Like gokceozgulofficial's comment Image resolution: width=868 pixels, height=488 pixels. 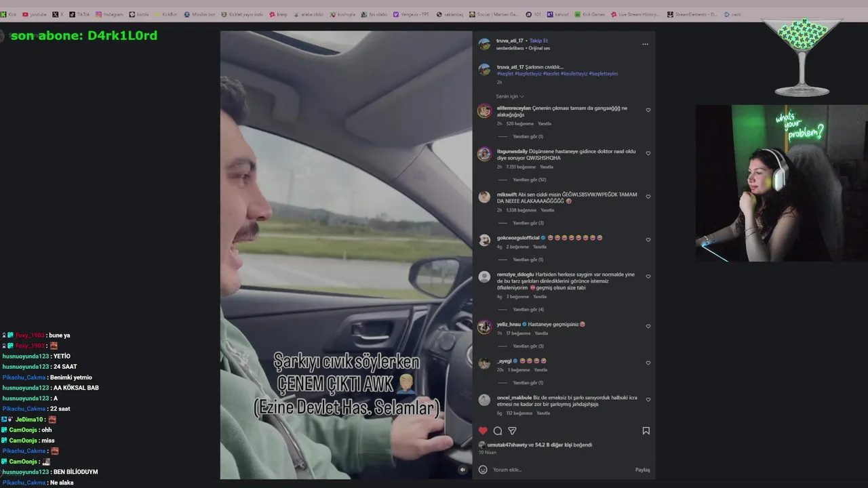pos(648,240)
